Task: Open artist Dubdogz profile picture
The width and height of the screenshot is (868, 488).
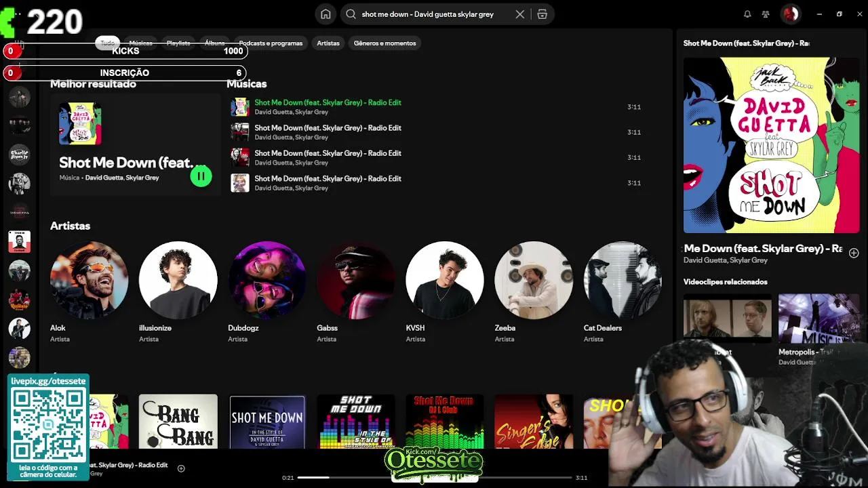Action: pyautogui.click(x=267, y=280)
